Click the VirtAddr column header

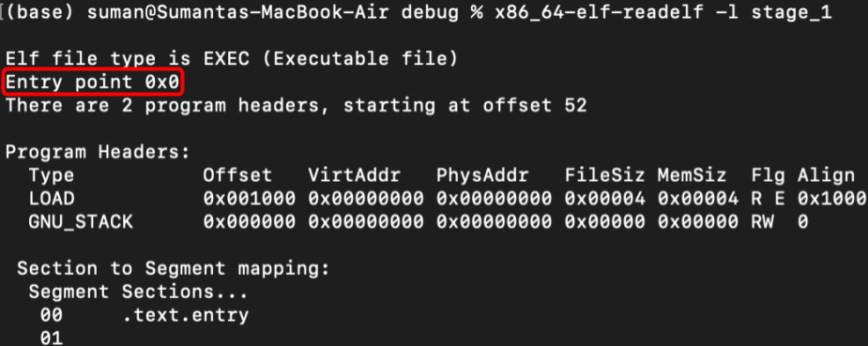point(355,175)
